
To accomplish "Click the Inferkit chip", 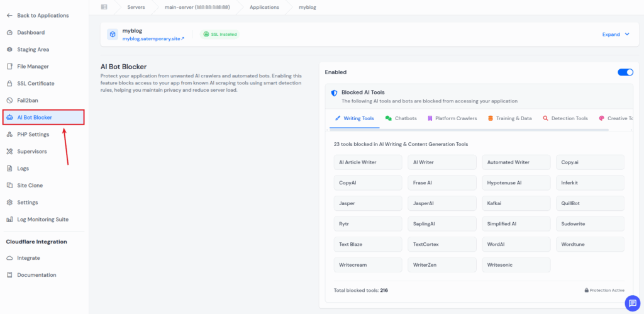I will pyautogui.click(x=590, y=183).
